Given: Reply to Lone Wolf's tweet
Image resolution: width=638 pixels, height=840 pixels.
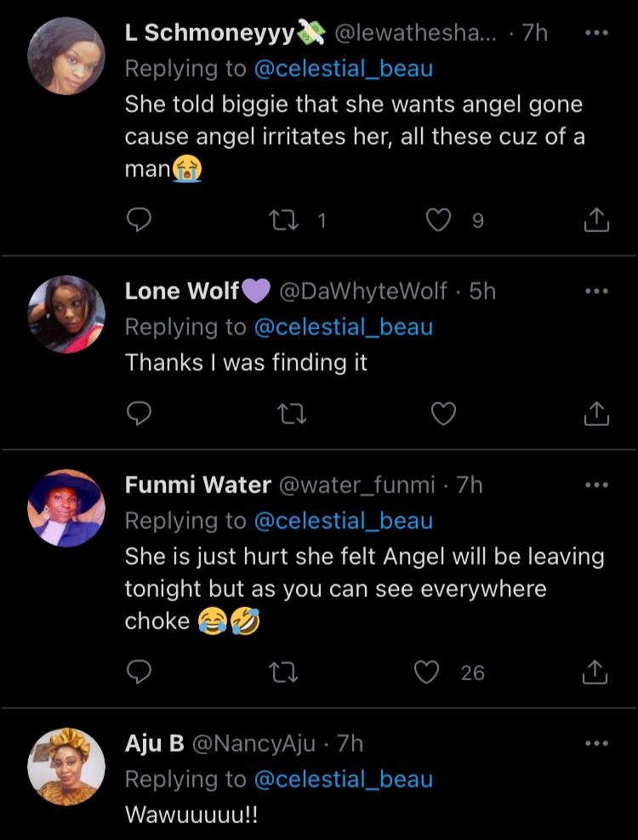Looking at the screenshot, I should (x=139, y=414).
